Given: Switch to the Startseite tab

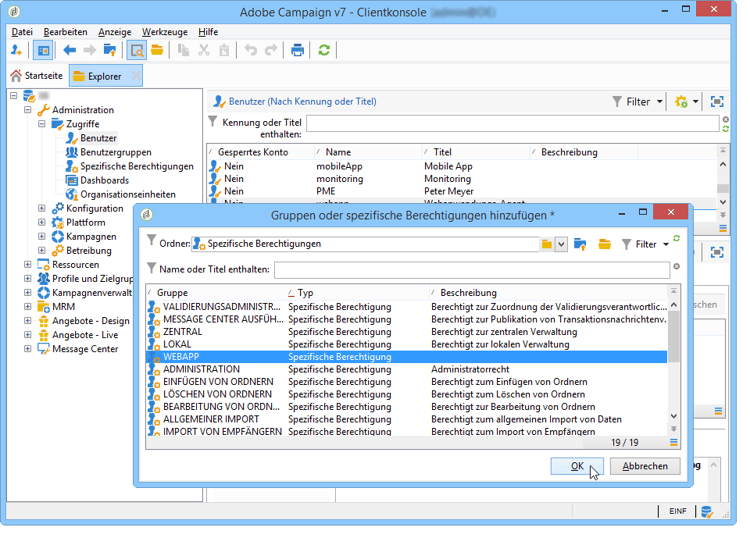Looking at the screenshot, I should (35, 76).
